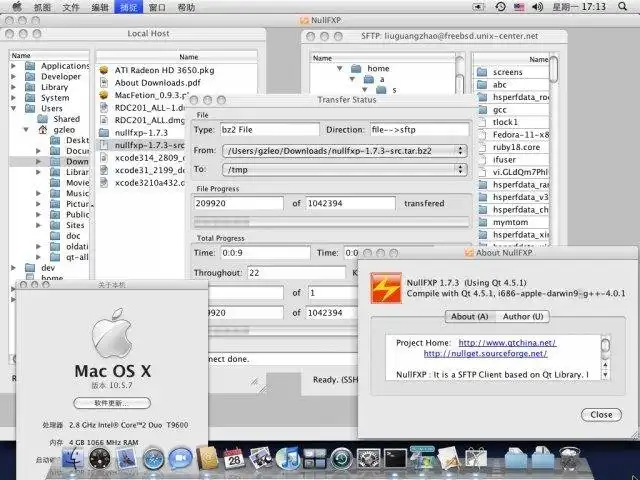Open the Apple menu
Viewport: 640px width, 480px height.
17,7
